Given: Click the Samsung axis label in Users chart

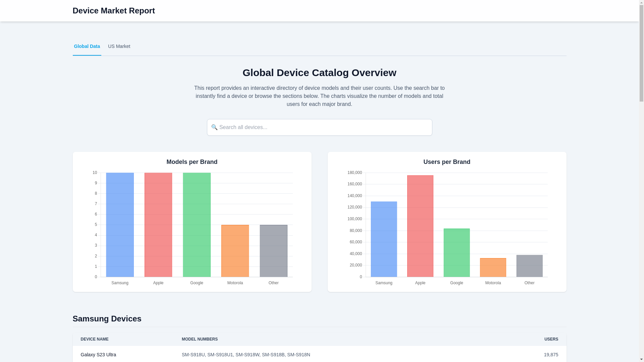Looking at the screenshot, I should point(384,283).
